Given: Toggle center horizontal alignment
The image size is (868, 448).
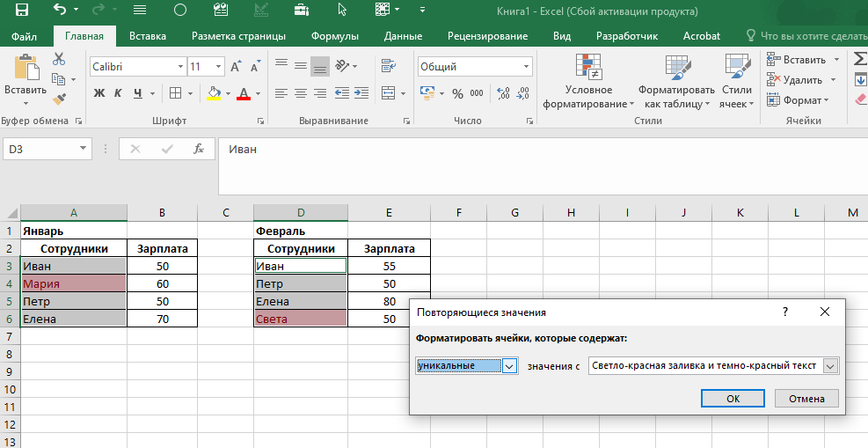Looking at the screenshot, I should (300, 93).
